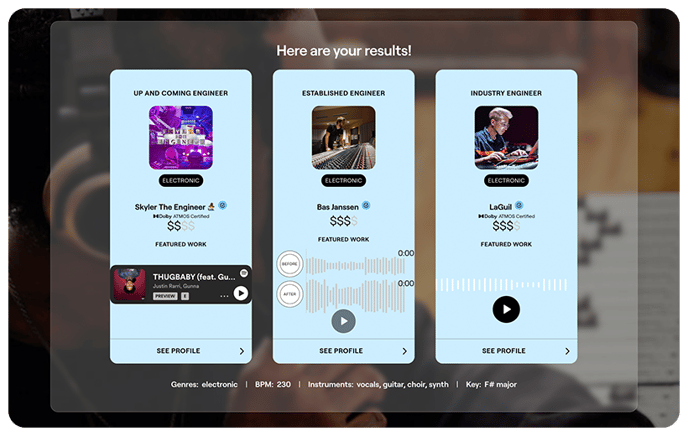Click verified badge next to Skyler The Engineer
688x436 pixels.
pyautogui.click(x=222, y=205)
